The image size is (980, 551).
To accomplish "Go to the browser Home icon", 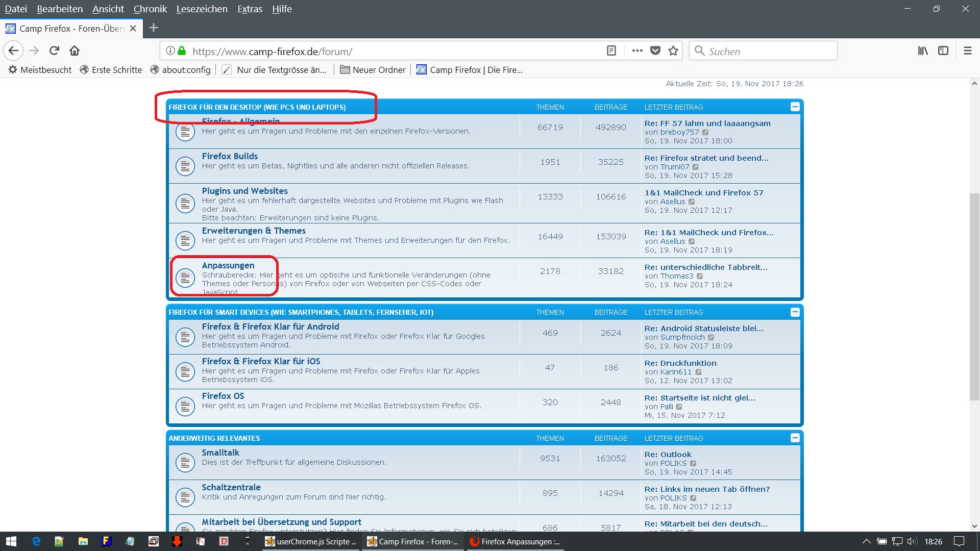I will pyautogui.click(x=75, y=51).
